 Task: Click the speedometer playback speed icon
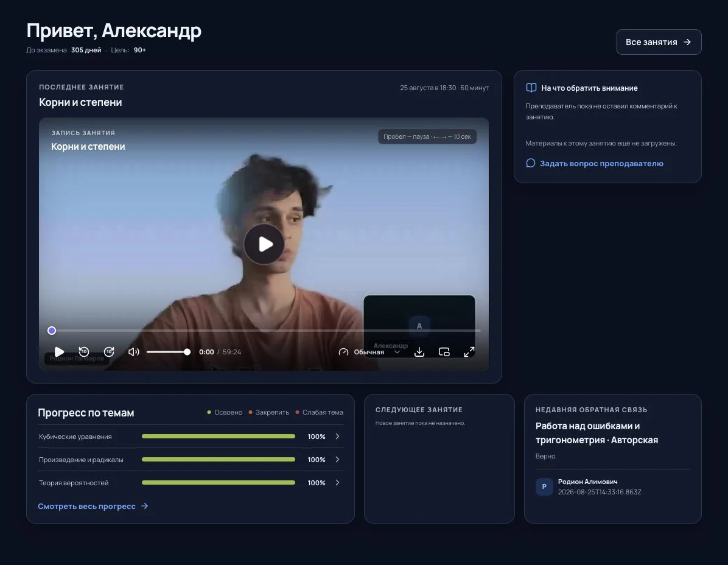(x=343, y=352)
